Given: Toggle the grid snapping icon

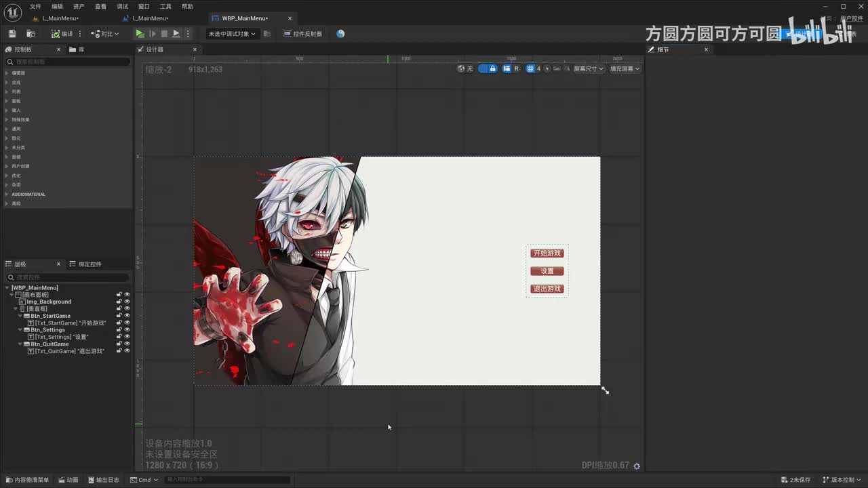Looking at the screenshot, I should (x=530, y=68).
